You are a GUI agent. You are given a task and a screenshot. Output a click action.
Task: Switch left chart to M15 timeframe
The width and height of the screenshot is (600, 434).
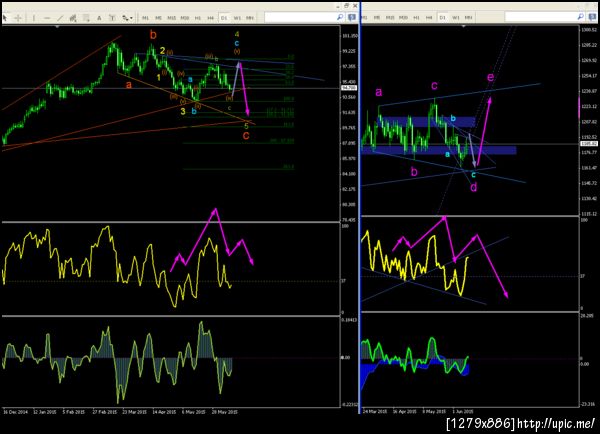(171, 18)
